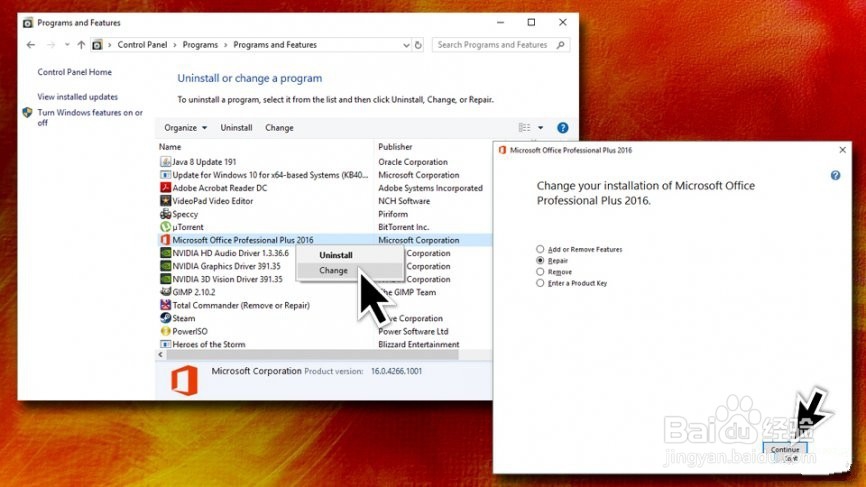The height and width of the screenshot is (487, 866).
Task: Close the Microsoft Office setup dialog
Action: tap(842, 150)
